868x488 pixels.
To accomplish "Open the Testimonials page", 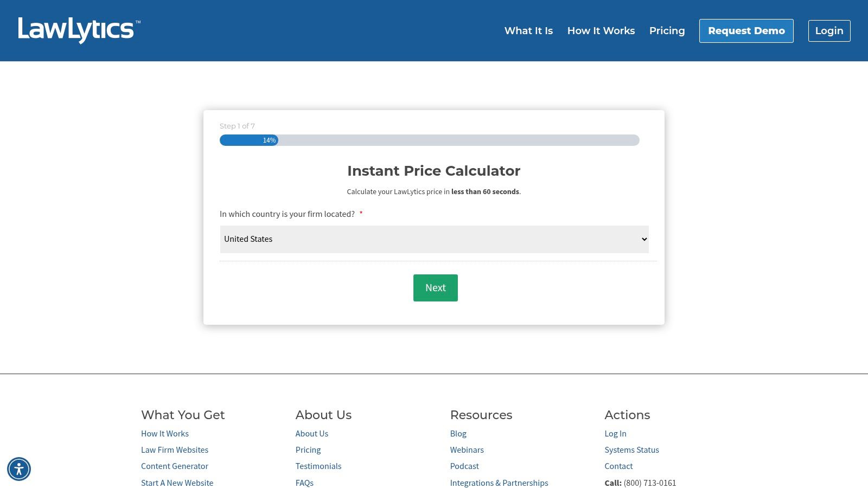I will (x=318, y=466).
